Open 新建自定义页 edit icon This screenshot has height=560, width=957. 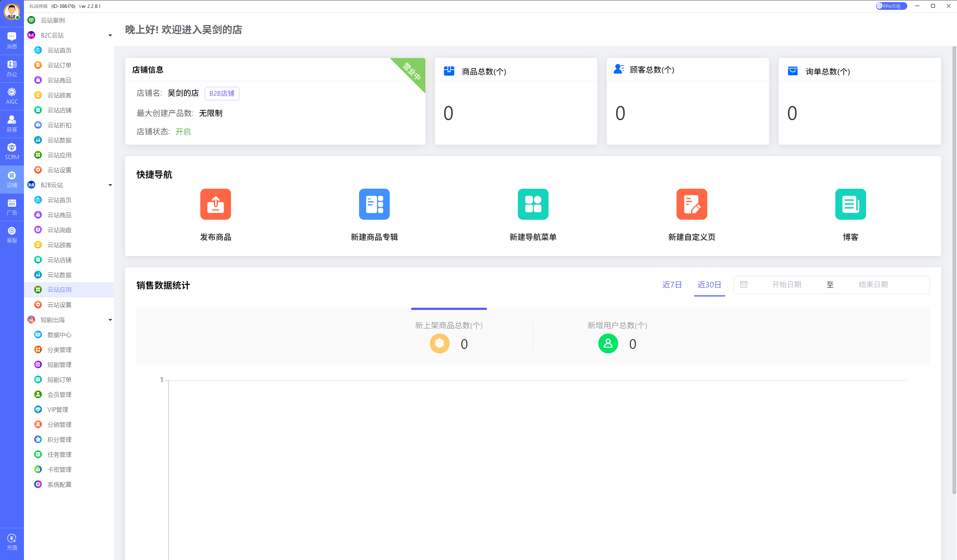[692, 204]
